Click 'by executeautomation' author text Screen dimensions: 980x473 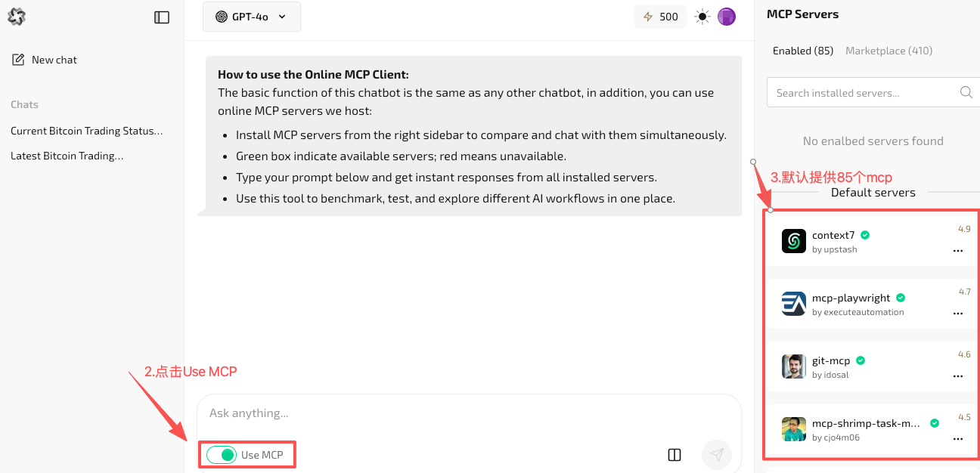click(858, 312)
